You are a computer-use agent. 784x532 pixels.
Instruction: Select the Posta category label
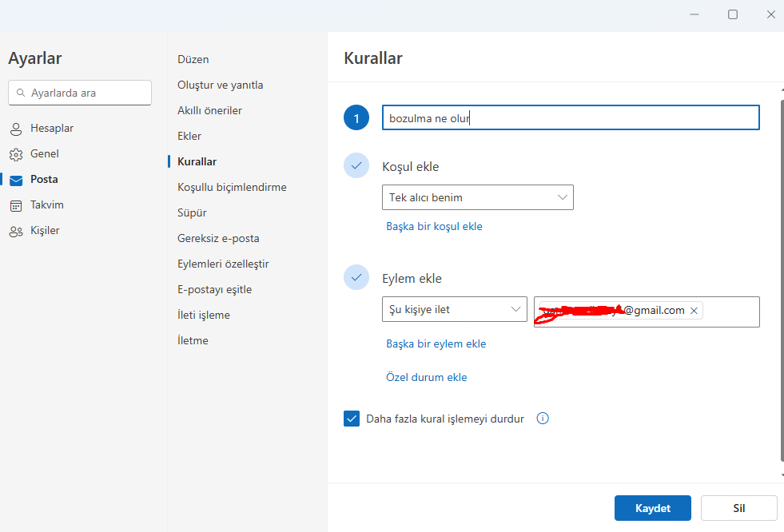44,180
